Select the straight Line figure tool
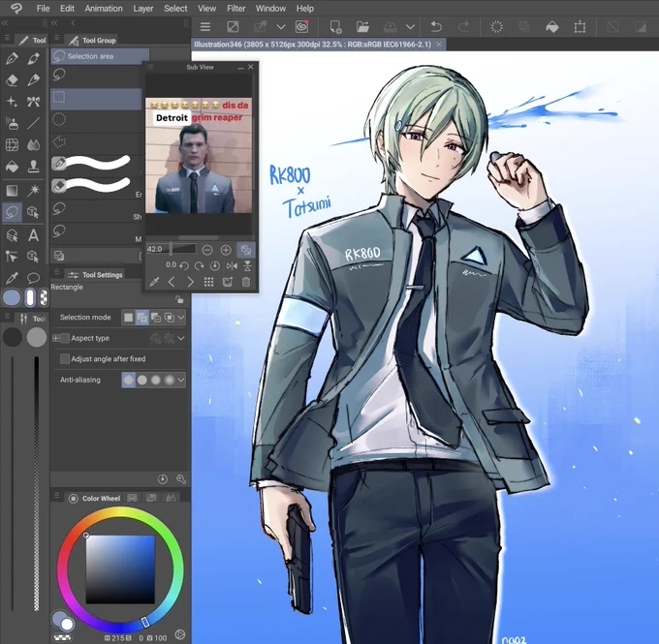Viewport: 659px width, 644px height. [x=33, y=123]
